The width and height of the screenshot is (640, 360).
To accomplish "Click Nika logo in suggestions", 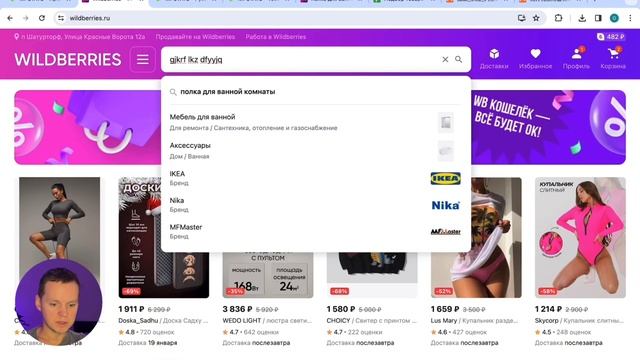I will [x=445, y=205].
